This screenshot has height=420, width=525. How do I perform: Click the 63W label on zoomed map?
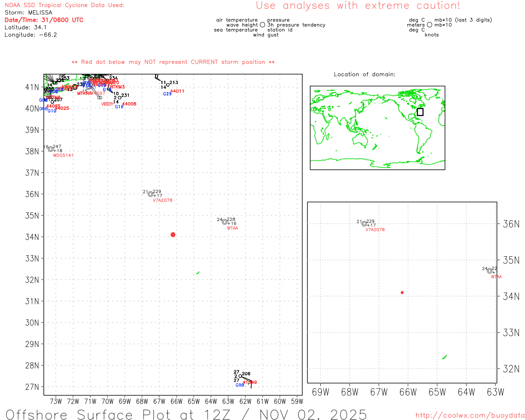(x=495, y=392)
